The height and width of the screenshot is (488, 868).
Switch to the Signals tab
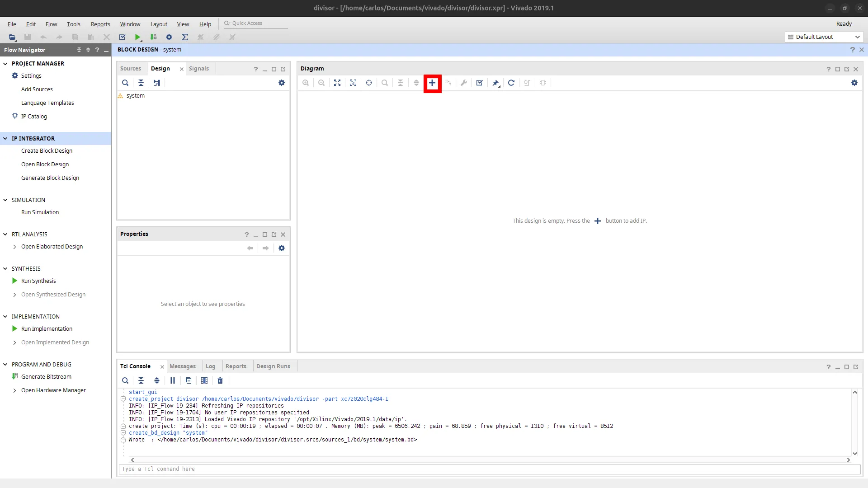click(x=198, y=69)
